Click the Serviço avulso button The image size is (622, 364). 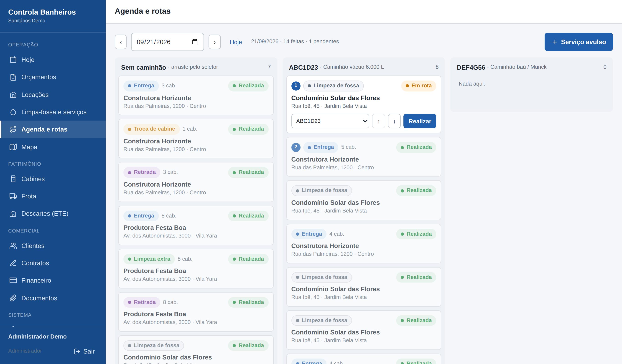(x=578, y=42)
